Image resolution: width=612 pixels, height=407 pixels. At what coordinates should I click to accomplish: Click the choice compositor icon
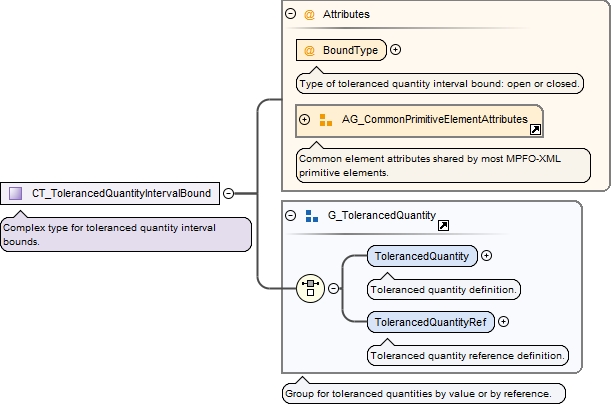pos(310,288)
